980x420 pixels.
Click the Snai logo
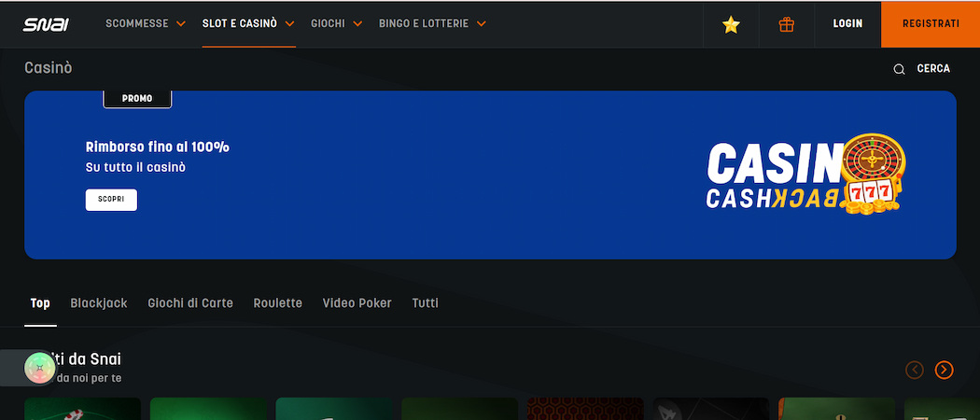[x=46, y=24]
